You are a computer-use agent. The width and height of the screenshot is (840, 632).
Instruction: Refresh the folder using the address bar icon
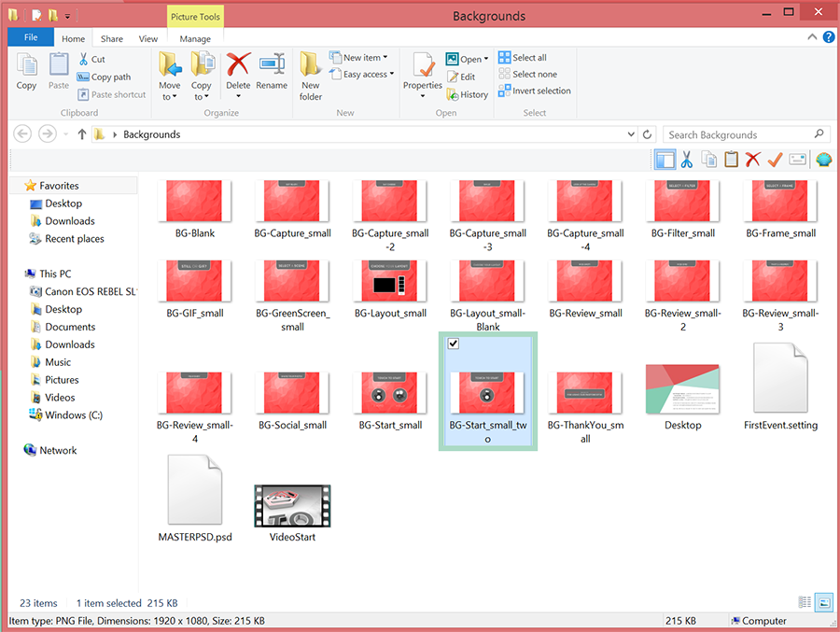(647, 133)
